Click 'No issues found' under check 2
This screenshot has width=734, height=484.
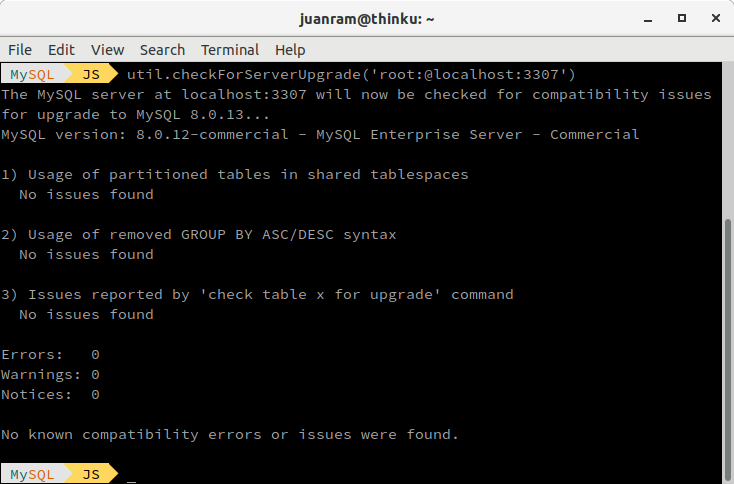86,255
